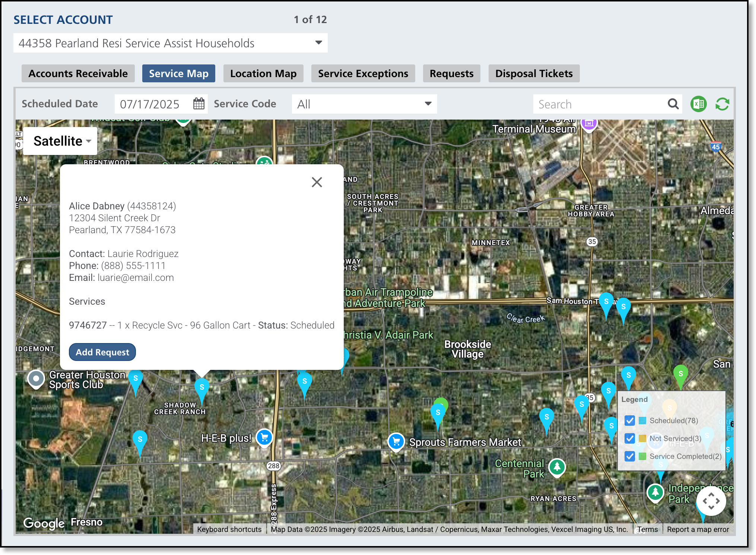The height and width of the screenshot is (555, 756).
Task: Uncheck the Scheduled legend checkbox
Action: pyautogui.click(x=630, y=421)
